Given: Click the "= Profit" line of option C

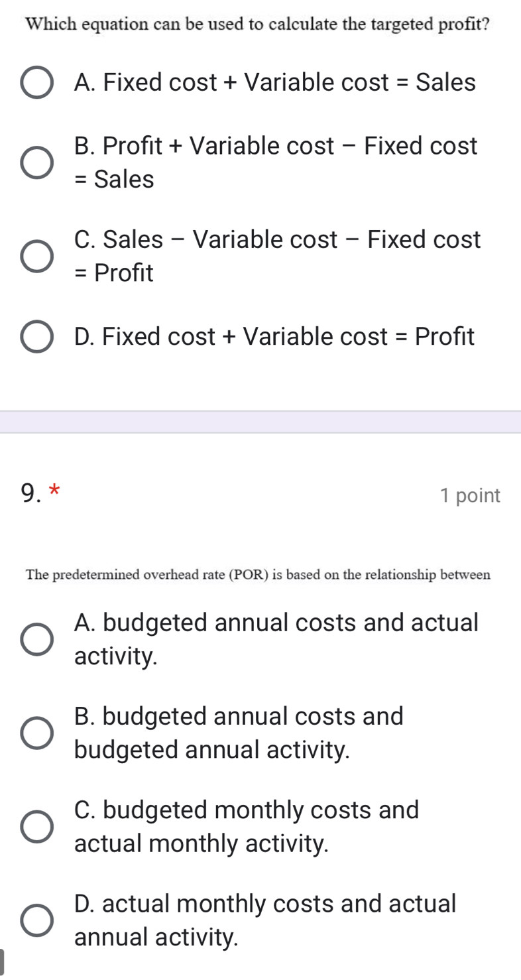Looking at the screenshot, I should coord(115,273).
